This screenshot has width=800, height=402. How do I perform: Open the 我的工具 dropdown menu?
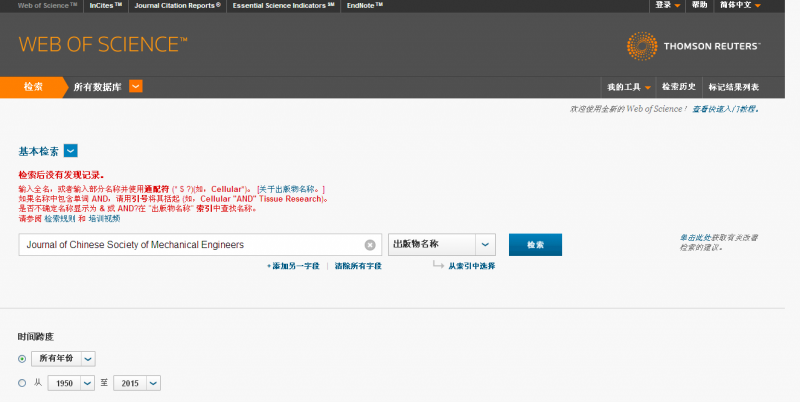(629, 87)
